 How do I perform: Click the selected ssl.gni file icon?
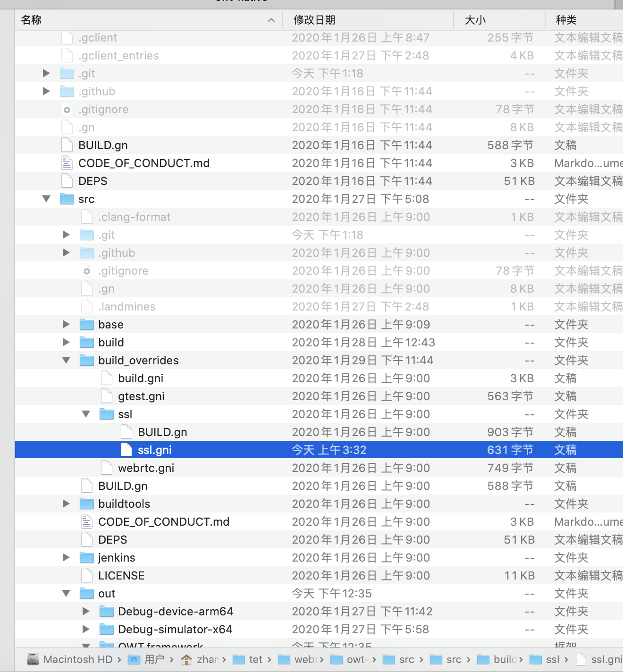click(x=126, y=450)
